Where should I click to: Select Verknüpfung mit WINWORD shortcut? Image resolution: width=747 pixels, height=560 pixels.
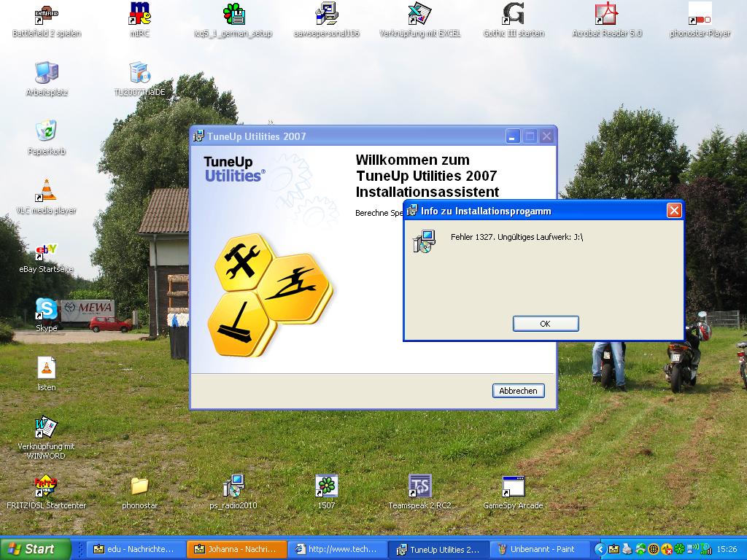pos(46,438)
